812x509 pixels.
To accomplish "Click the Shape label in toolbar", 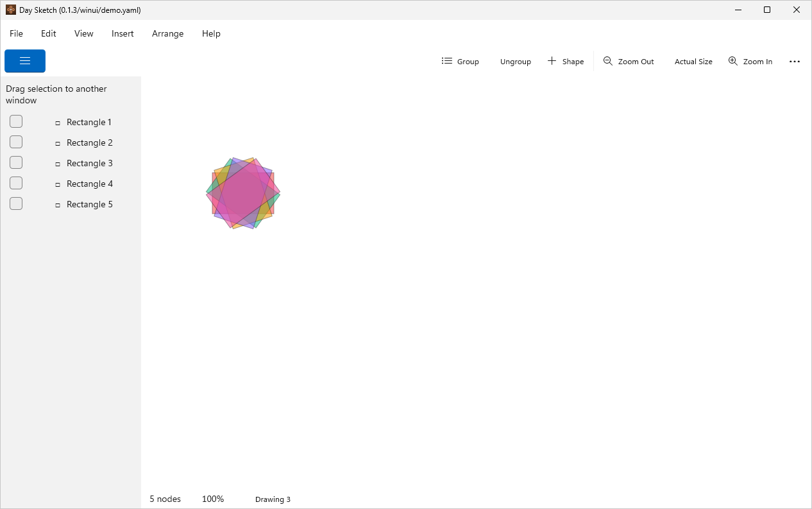I will [573, 62].
